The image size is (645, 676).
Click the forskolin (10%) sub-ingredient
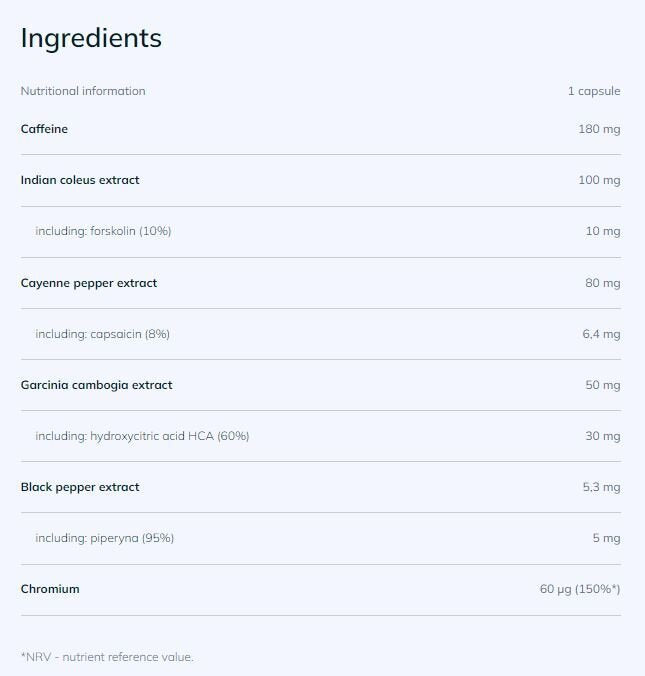(103, 231)
